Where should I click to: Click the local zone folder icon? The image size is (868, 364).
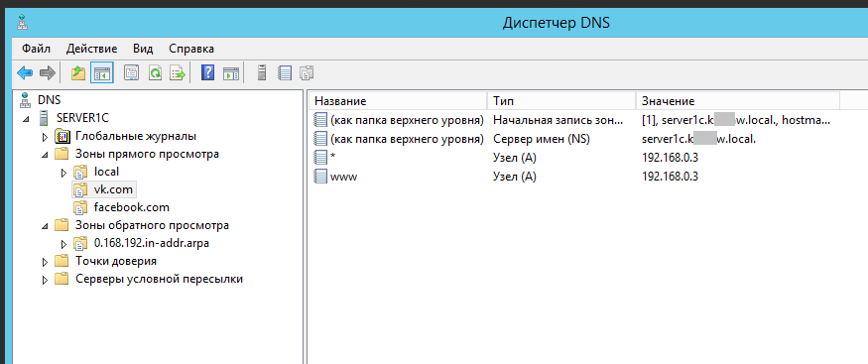pyautogui.click(x=80, y=172)
